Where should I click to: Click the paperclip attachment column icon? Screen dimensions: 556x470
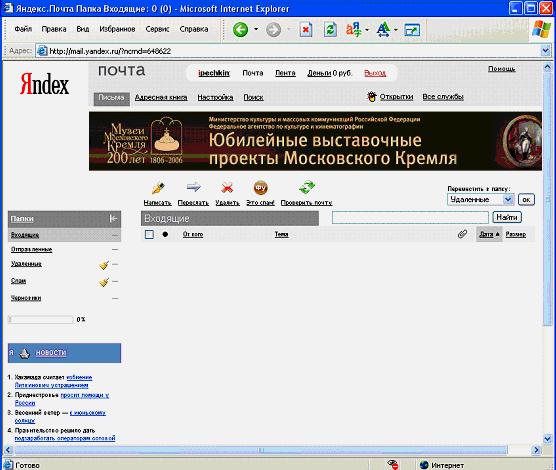[x=462, y=234]
